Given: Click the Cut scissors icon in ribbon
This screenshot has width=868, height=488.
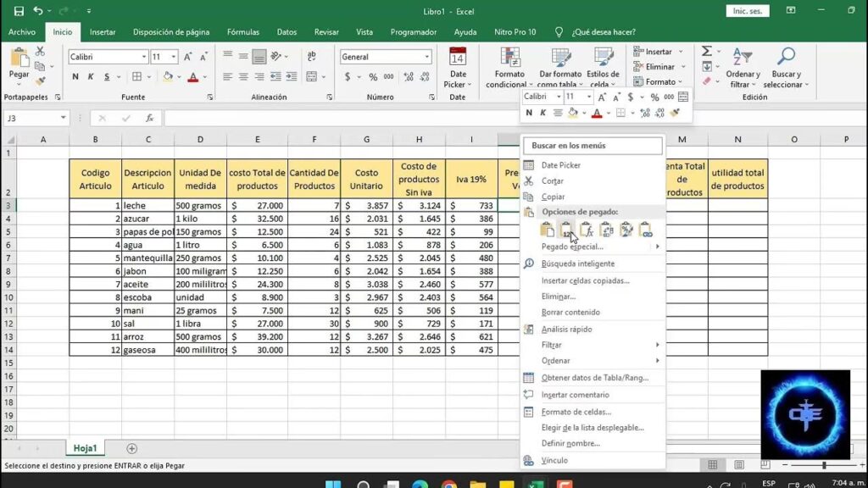Looking at the screenshot, I should [x=40, y=52].
